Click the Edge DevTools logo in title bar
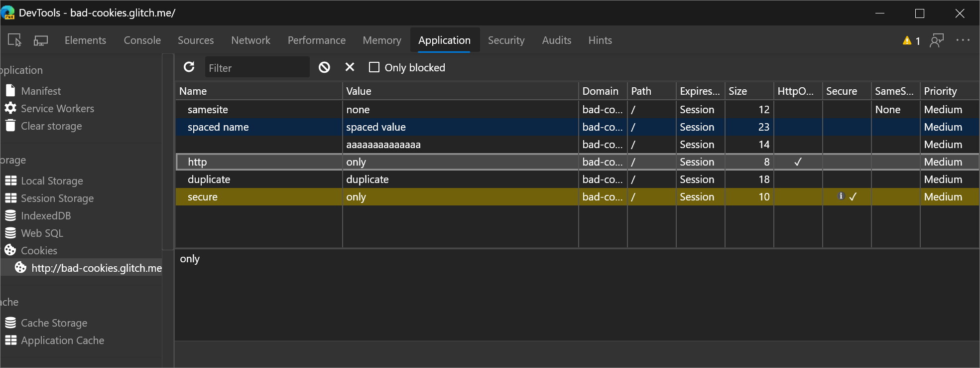This screenshot has width=980, height=368. 8,12
